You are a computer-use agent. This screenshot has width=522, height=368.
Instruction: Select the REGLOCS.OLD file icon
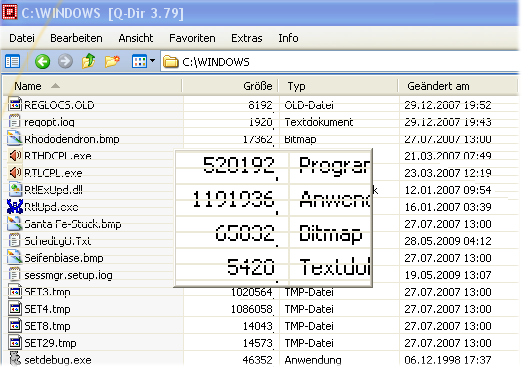click(x=15, y=104)
